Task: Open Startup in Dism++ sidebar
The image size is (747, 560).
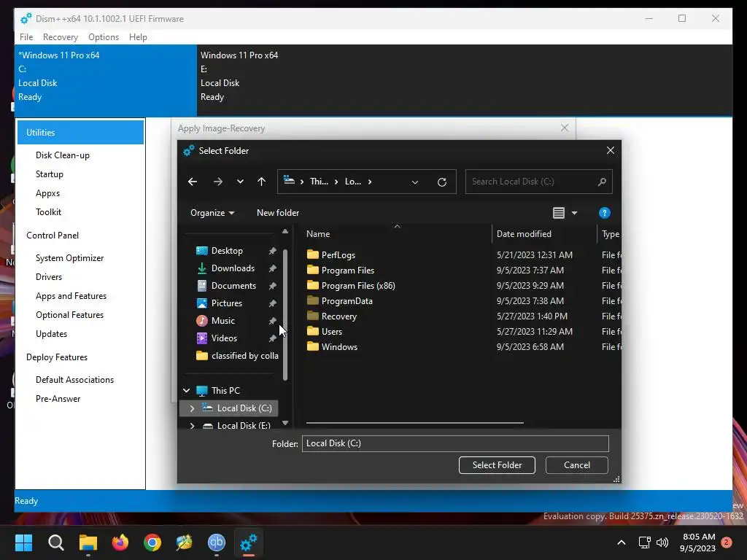Action: tap(50, 174)
